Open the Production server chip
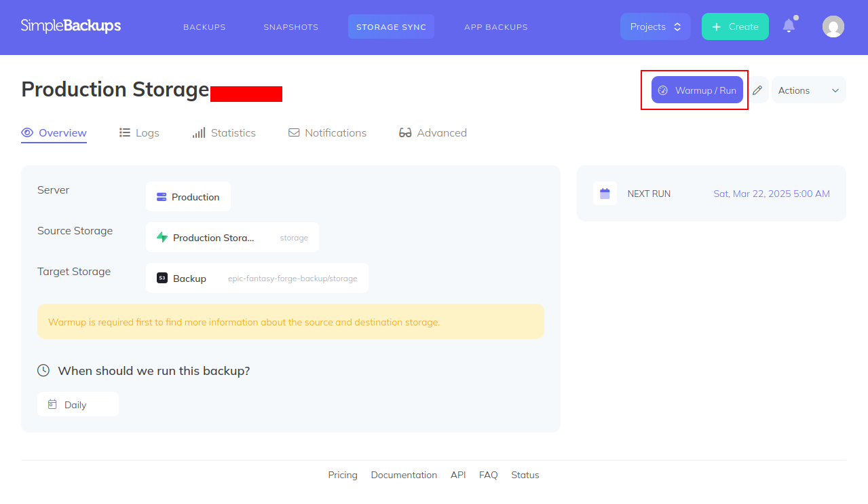Image resolution: width=868 pixels, height=504 pixels. coord(188,196)
